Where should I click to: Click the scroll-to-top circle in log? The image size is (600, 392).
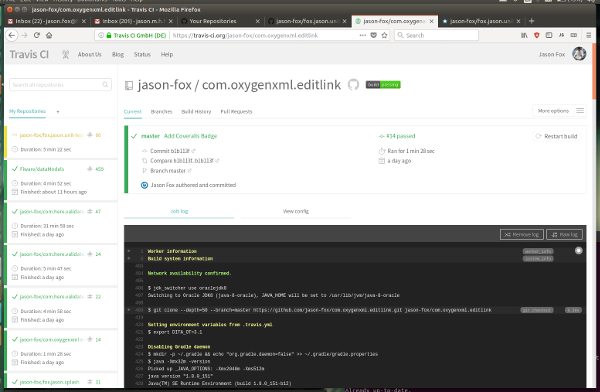579,251
